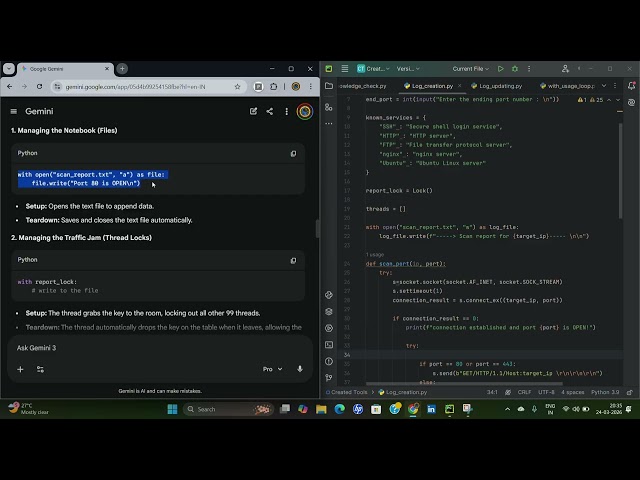
Task: Click the Chrome address bar URL
Action: (x=136, y=87)
